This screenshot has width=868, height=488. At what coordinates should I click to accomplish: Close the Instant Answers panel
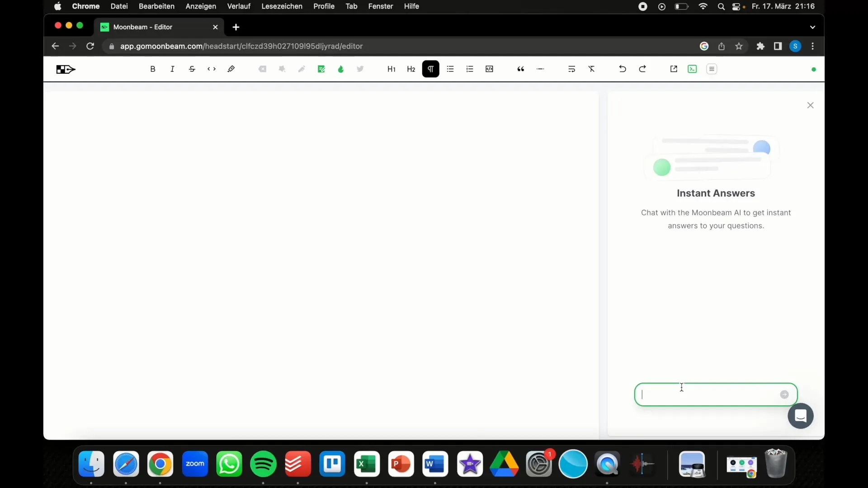(810, 105)
